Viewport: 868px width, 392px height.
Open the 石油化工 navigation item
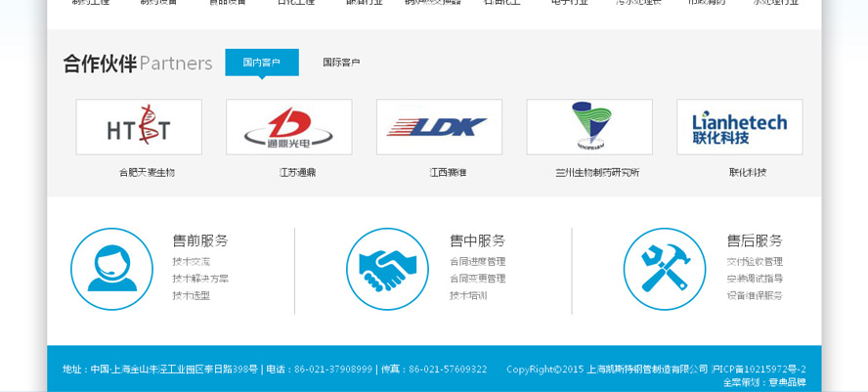(x=501, y=2)
